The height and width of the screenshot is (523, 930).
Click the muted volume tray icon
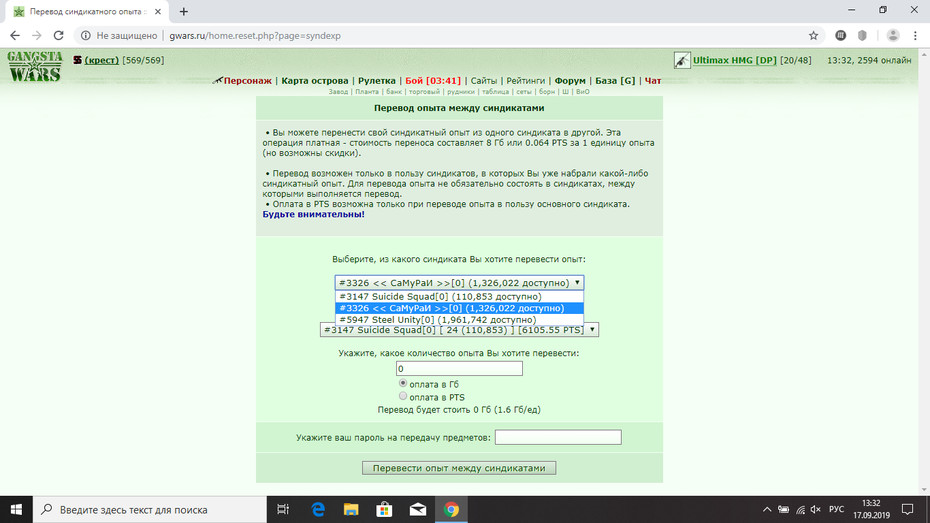(816, 509)
